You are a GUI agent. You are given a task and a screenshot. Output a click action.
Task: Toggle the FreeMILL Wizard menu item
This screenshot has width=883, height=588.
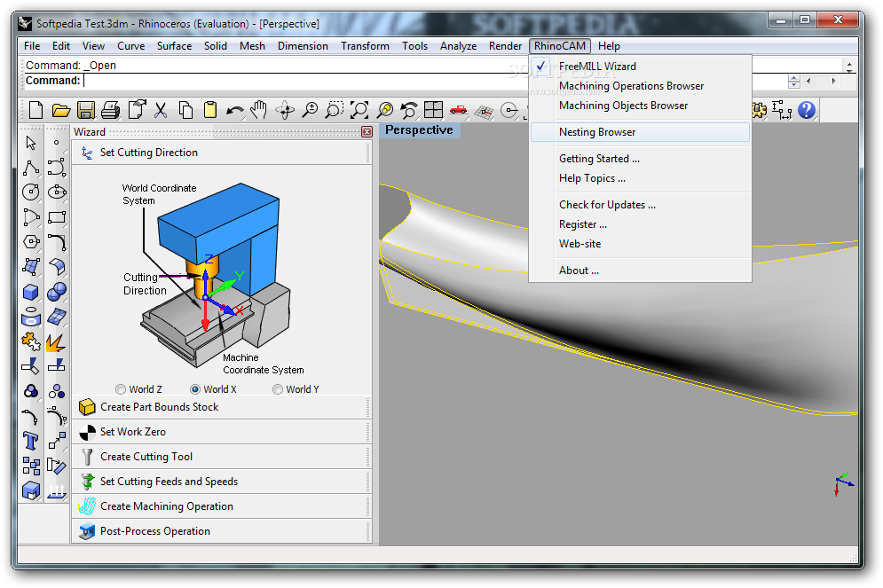pyautogui.click(x=641, y=67)
